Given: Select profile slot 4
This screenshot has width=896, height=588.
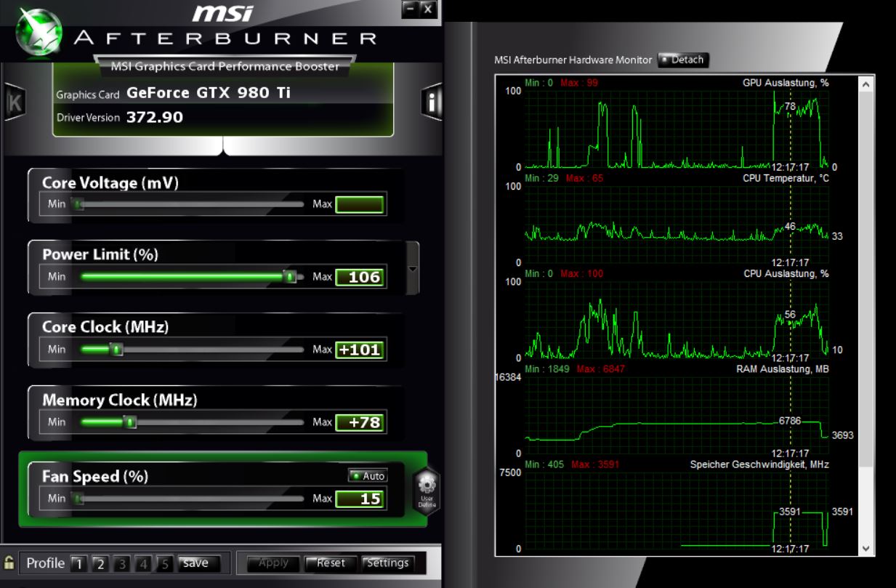Looking at the screenshot, I should (x=144, y=563).
